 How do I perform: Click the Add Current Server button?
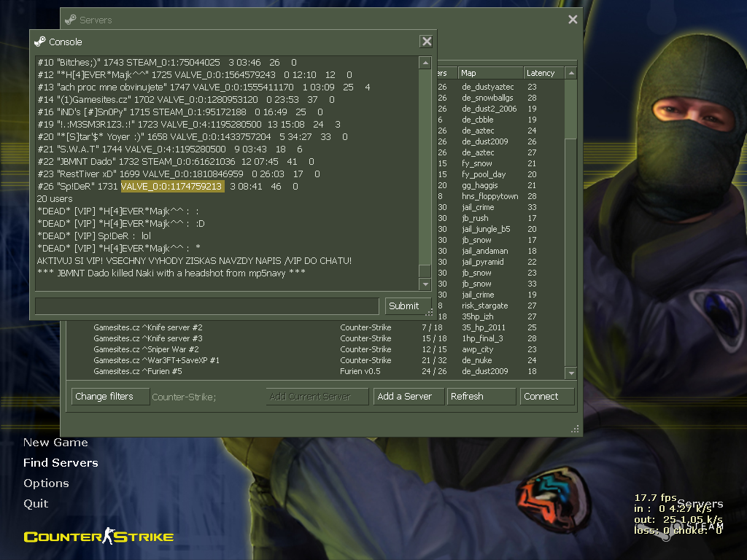(317, 397)
